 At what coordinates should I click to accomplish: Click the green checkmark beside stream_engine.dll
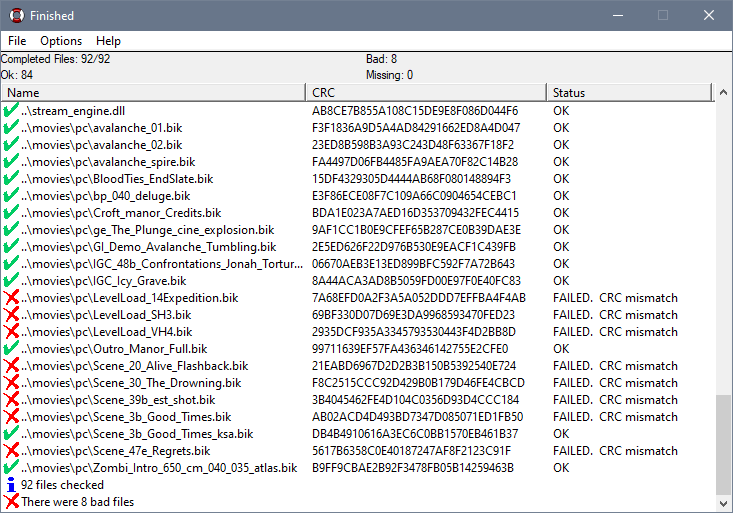pyautogui.click(x=11, y=111)
